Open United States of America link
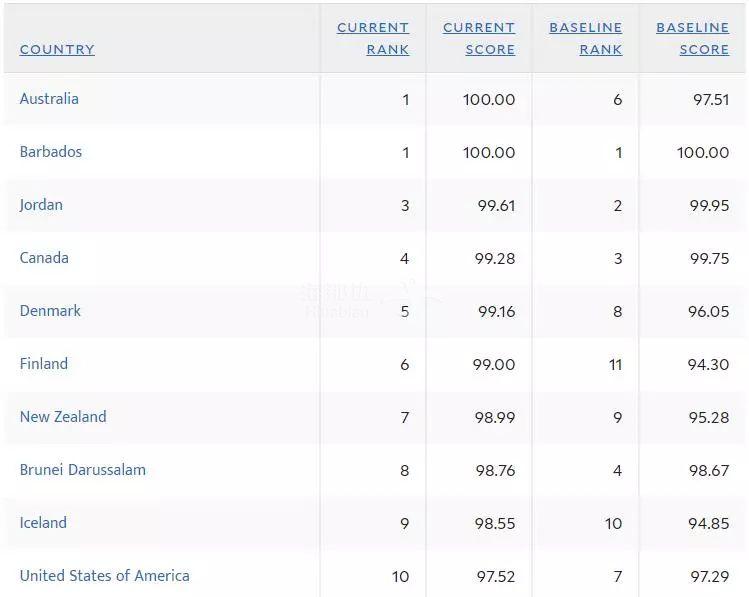 pyautogui.click(x=104, y=576)
